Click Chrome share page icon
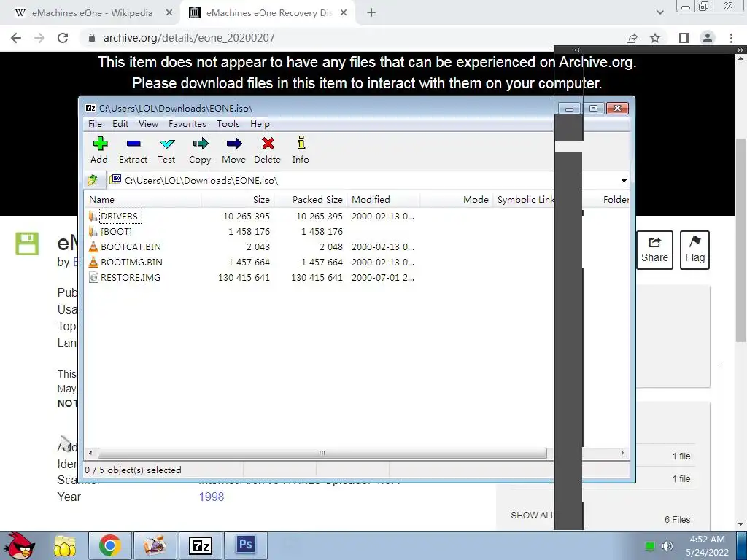Viewport: 747px width, 560px height. click(x=632, y=38)
